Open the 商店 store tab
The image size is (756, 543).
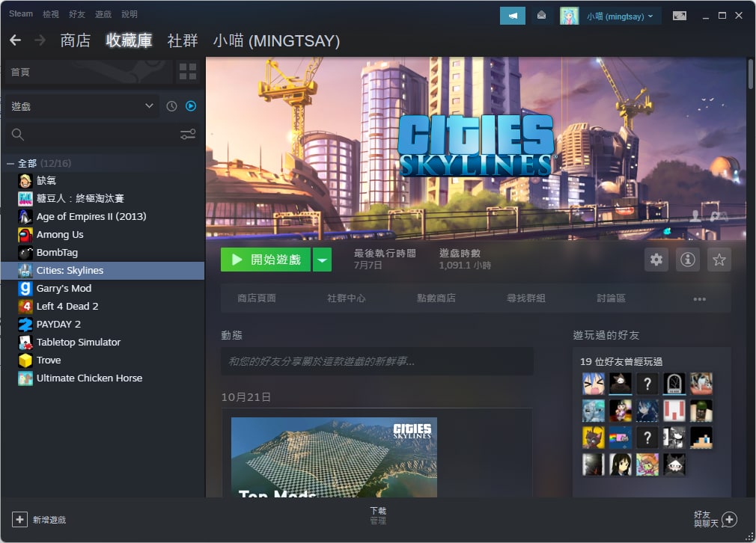(x=75, y=40)
